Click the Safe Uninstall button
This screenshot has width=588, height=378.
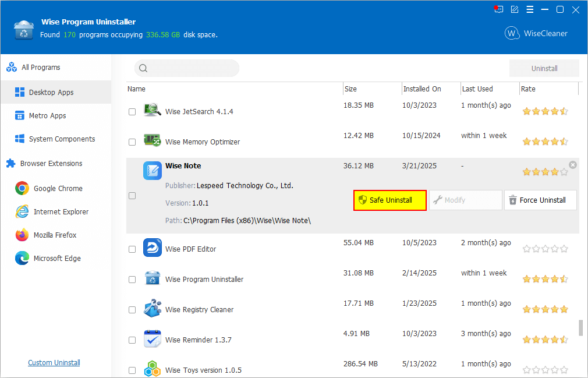pyautogui.click(x=390, y=200)
